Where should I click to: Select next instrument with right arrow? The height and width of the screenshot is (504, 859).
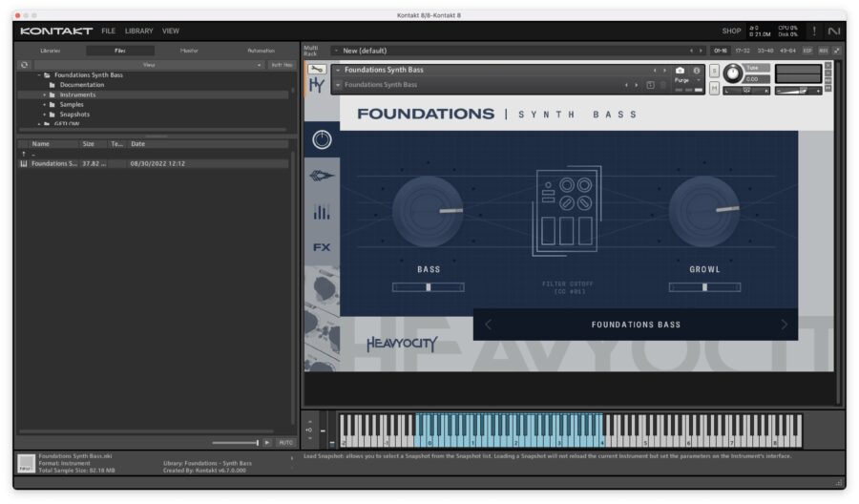pos(664,70)
